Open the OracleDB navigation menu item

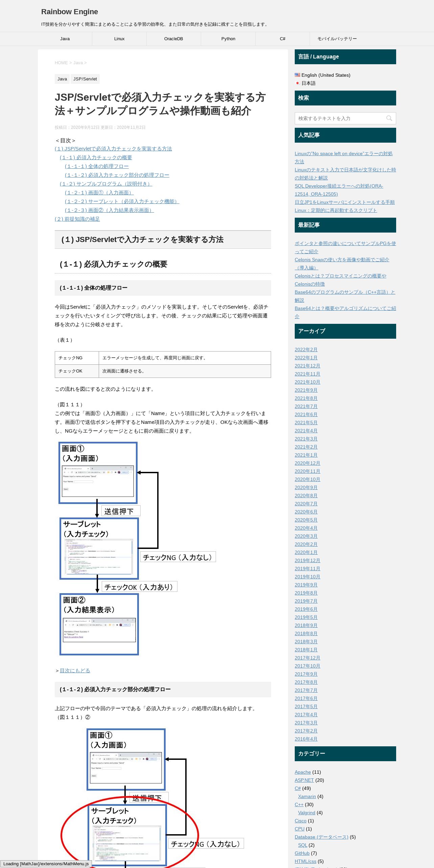coord(174,39)
